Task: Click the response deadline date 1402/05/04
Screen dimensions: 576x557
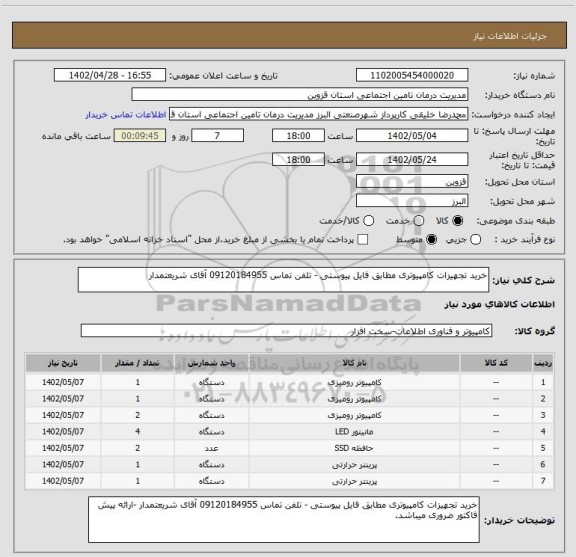Action: (412, 136)
